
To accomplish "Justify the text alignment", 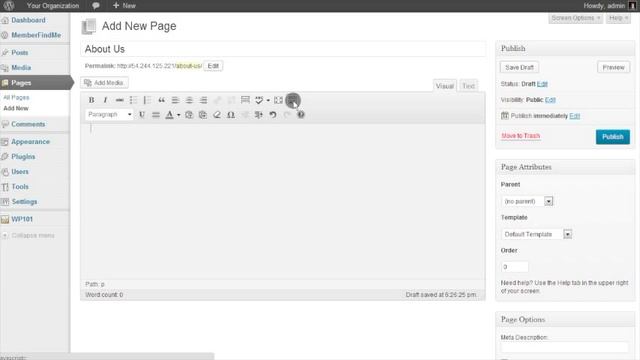I will click(156, 115).
